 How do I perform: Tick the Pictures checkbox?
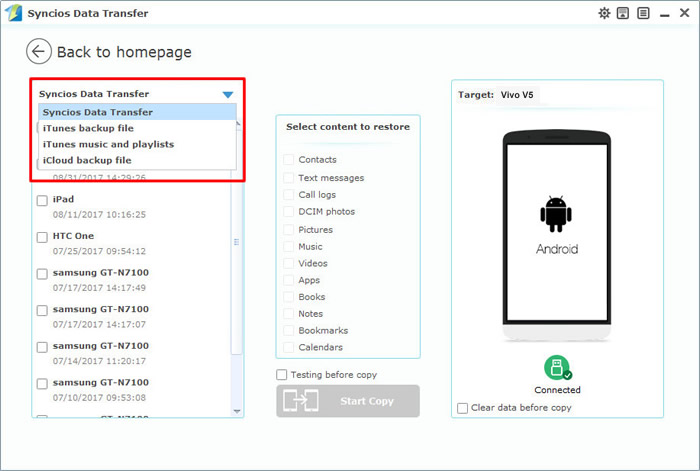click(x=289, y=230)
